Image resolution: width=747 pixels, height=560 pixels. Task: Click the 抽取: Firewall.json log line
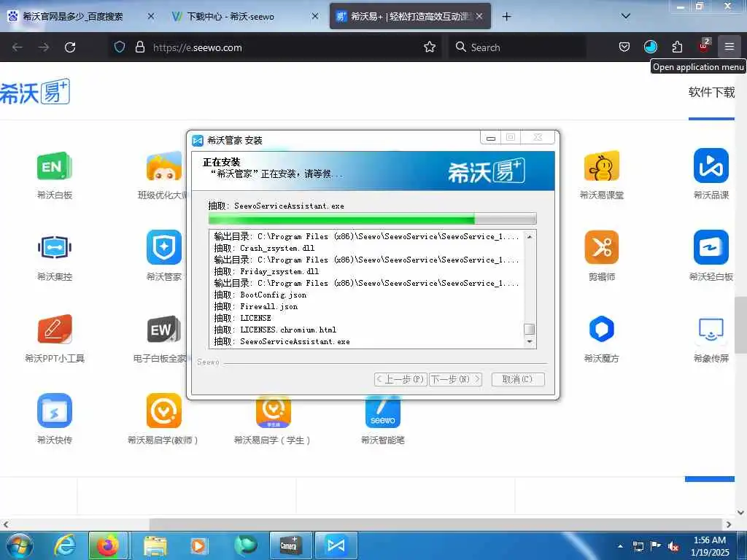click(256, 306)
